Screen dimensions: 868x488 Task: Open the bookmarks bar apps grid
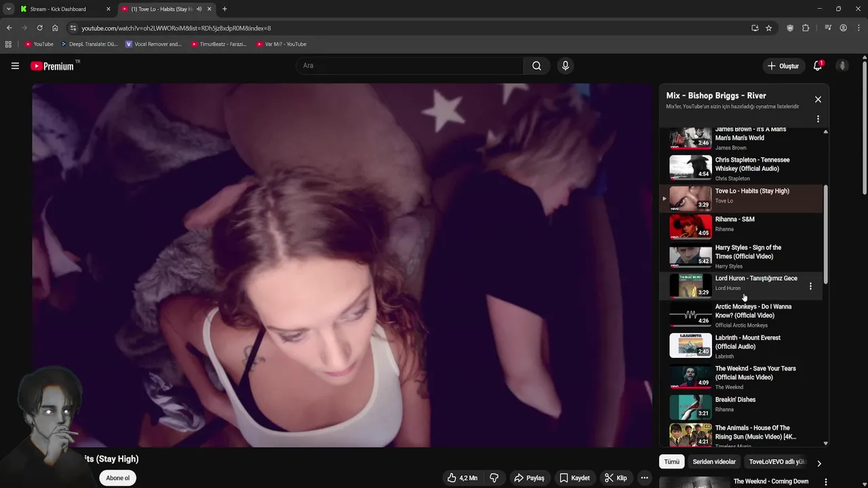point(8,44)
